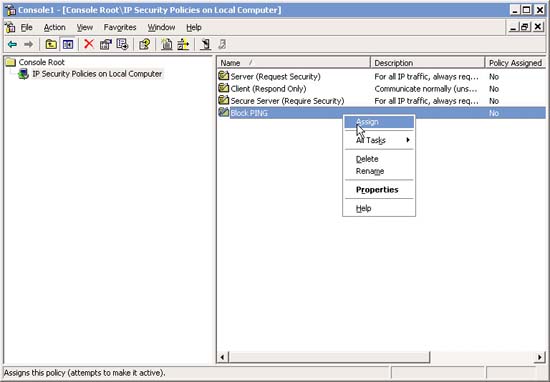Screen dimensions: 550x382
Task: Sort by the Name column header
Action: pyautogui.click(x=294, y=63)
